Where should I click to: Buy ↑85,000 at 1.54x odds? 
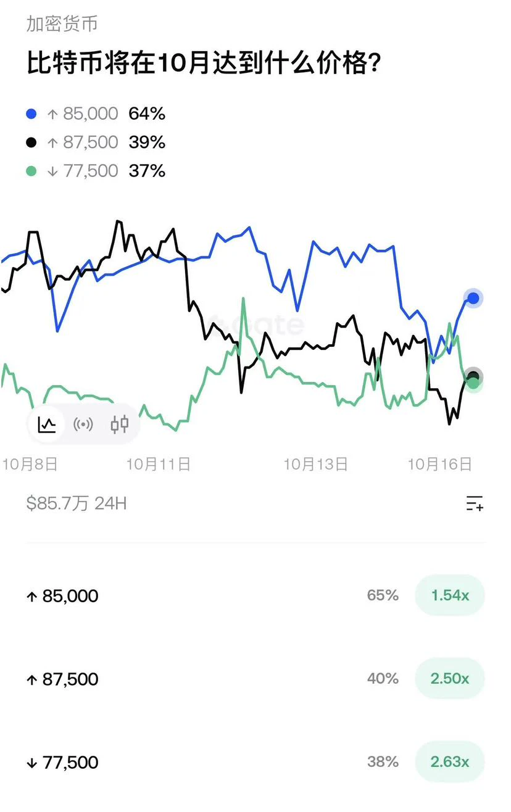(x=450, y=595)
